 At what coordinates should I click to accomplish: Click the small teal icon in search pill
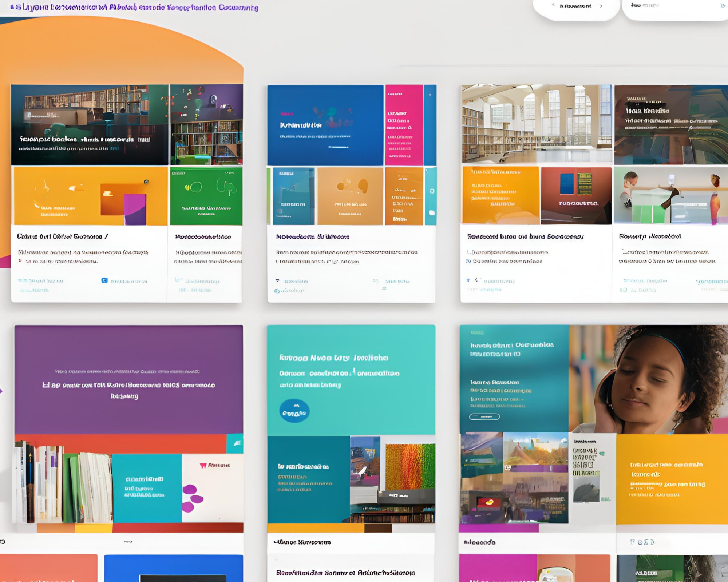click(x=723, y=6)
